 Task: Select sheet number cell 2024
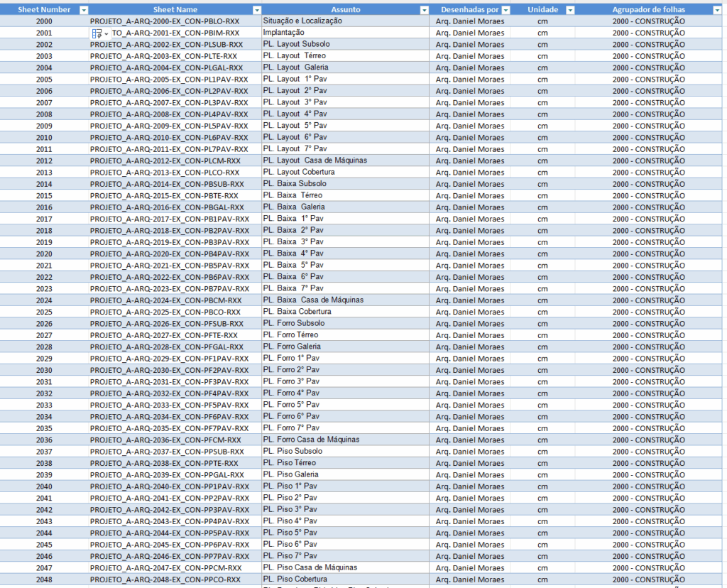pyautogui.click(x=44, y=300)
